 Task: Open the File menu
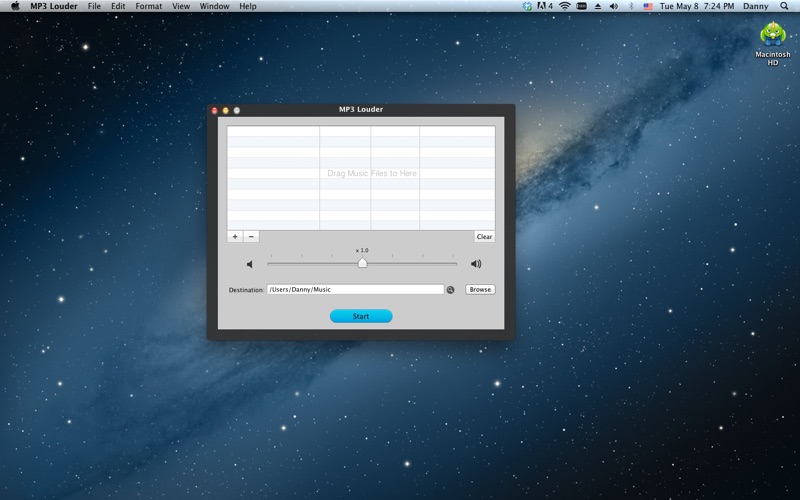(94, 6)
